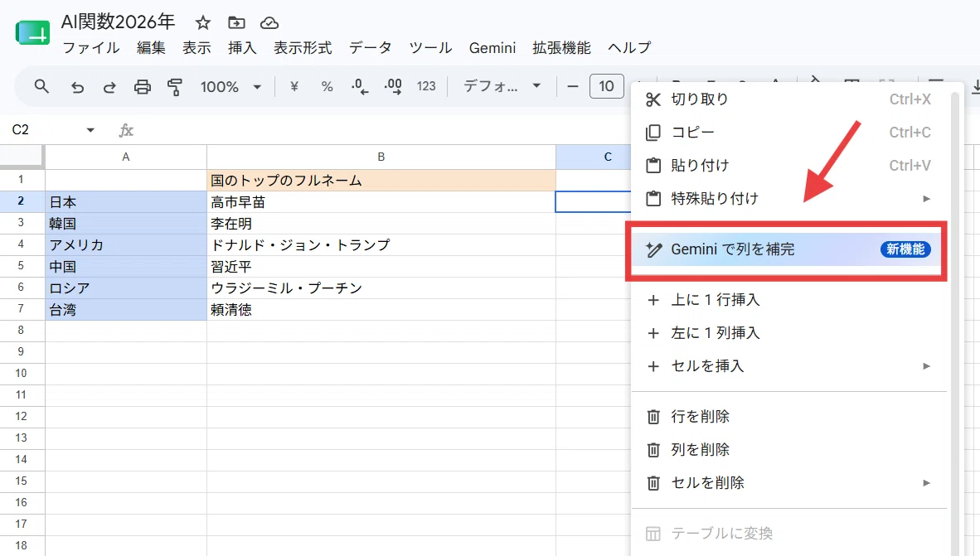
Task: Click cell containing 習近平
Action: tap(381, 267)
